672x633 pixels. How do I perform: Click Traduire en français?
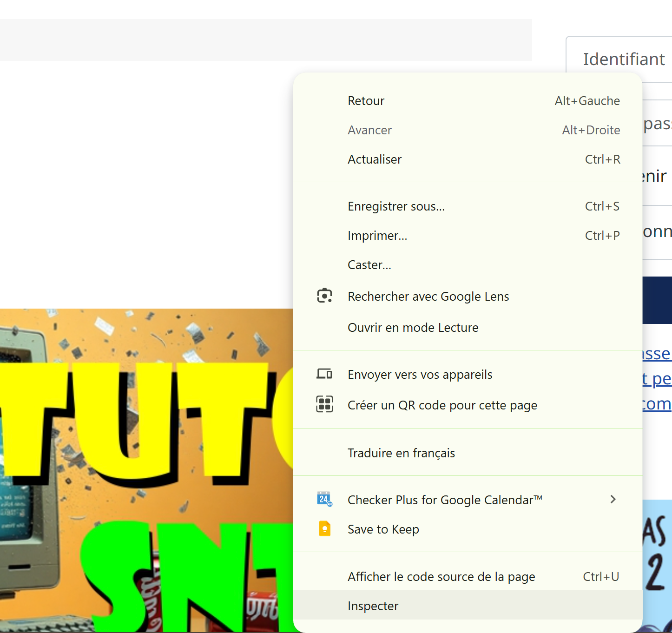pyautogui.click(x=401, y=453)
